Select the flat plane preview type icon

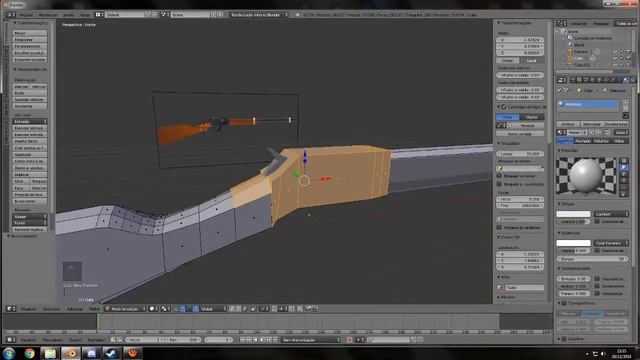(624, 161)
